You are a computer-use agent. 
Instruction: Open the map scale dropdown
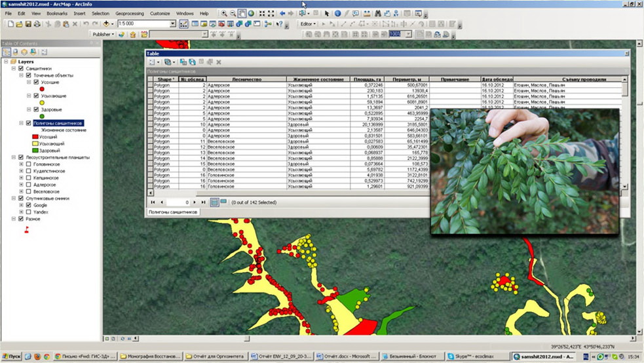point(173,24)
